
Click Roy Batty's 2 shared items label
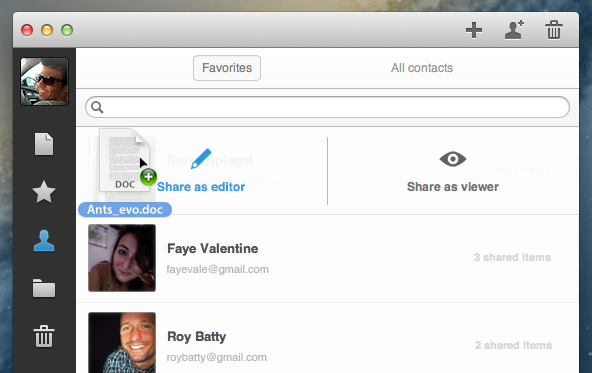click(x=513, y=345)
